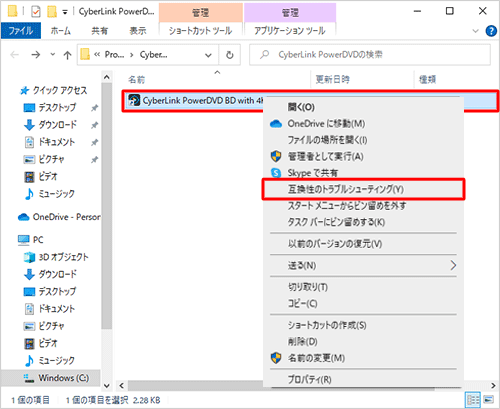Click the Forward navigation arrow
Viewport: 500px width, 409px height.
(35, 54)
